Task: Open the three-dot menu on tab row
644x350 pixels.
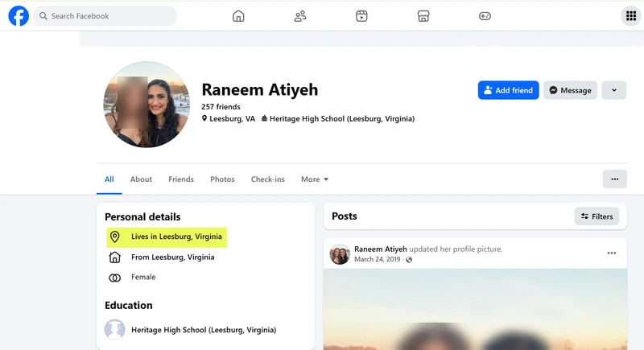Action: coord(614,179)
